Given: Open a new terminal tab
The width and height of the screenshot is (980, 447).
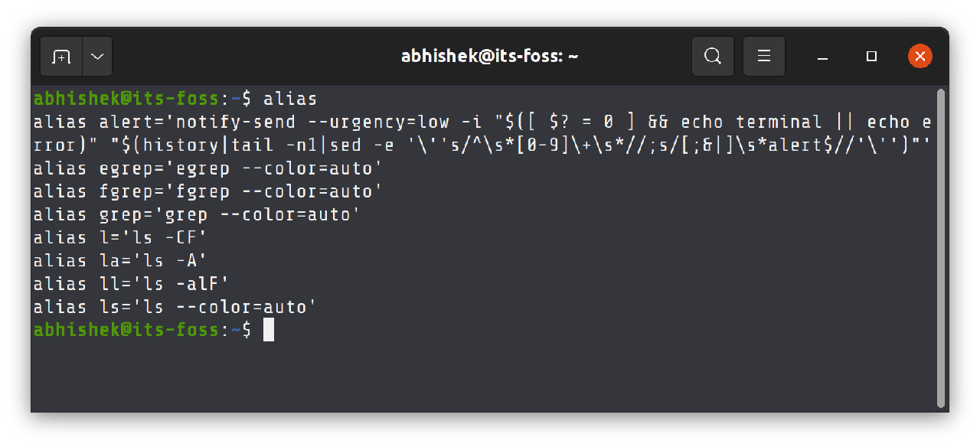Looking at the screenshot, I should (x=61, y=57).
